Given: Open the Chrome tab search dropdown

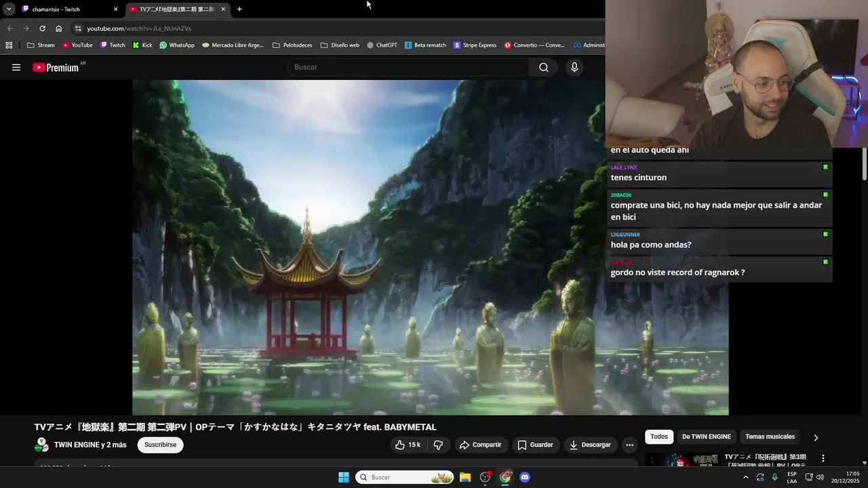Looking at the screenshot, I should [x=9, y=9].
